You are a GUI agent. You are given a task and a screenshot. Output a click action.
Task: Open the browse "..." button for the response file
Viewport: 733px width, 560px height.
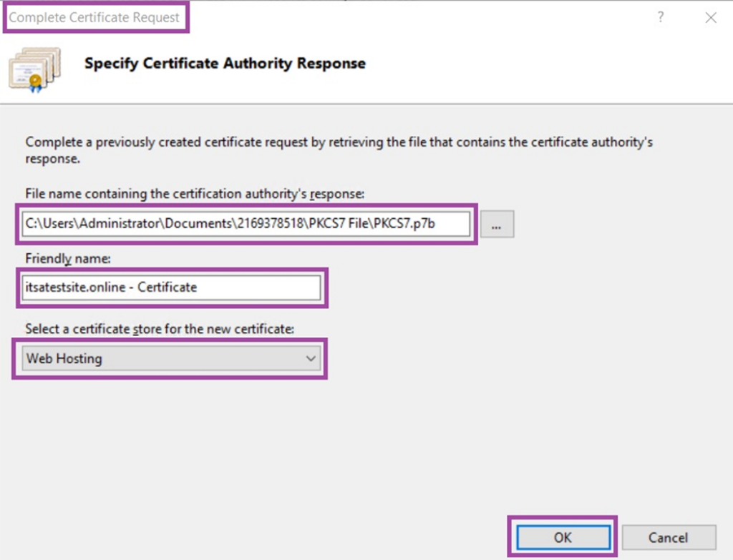[497, 224]
